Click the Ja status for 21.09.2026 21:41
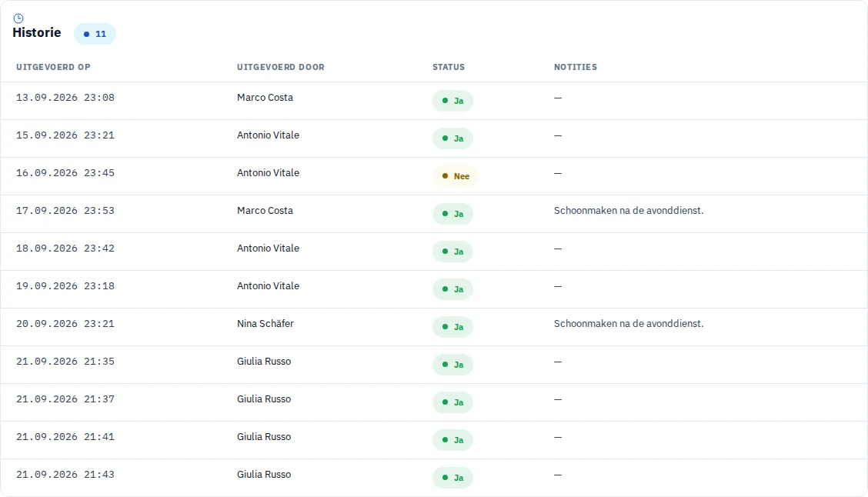Screen dimensions: 868x497 point(452,439)
